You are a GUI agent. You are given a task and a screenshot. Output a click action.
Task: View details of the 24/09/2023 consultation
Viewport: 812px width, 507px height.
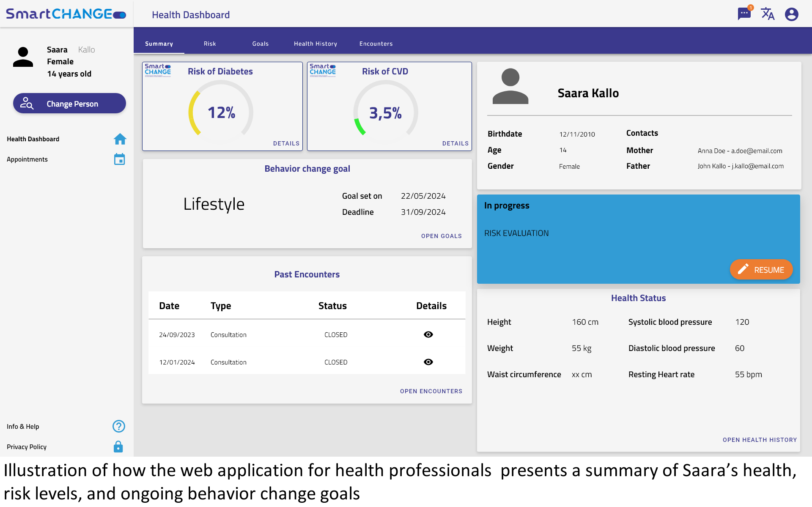428,334
